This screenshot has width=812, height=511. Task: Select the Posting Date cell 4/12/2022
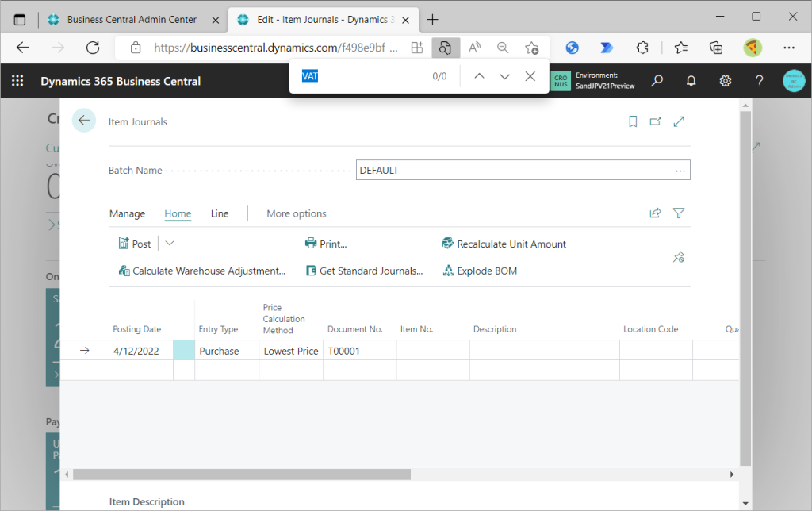point(141,351)
